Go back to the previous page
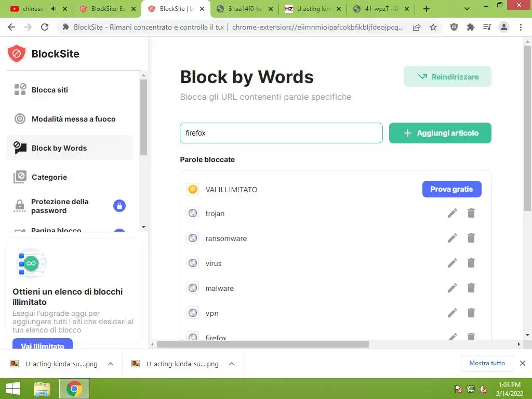This screenshot has height=399, width=532. pos(11,27)
